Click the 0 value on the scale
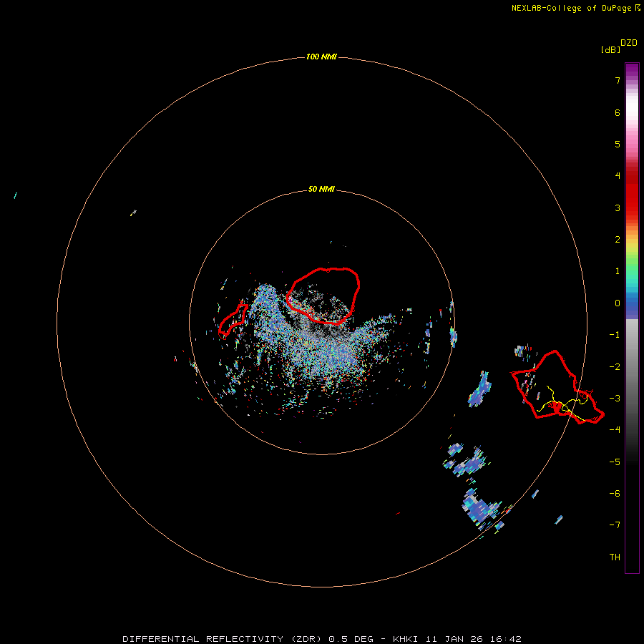 (x=618, y=303)
